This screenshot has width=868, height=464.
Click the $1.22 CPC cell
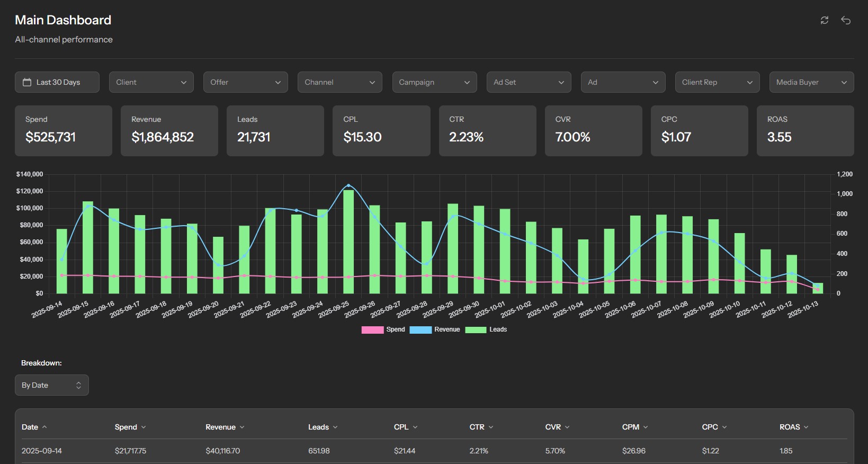coord(711,451)
